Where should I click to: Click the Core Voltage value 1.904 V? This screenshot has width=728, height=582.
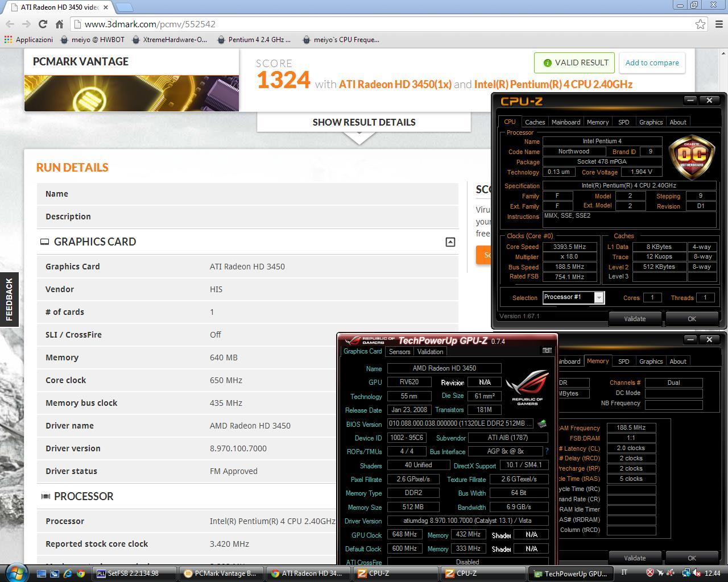pos(641,172)
